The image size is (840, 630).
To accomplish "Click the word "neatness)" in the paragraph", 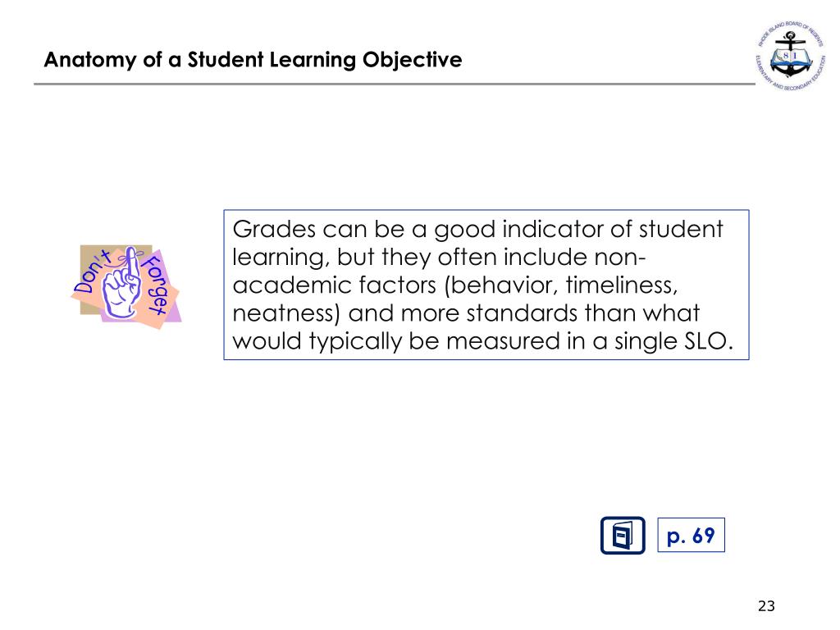I will [x=286, y=313].
